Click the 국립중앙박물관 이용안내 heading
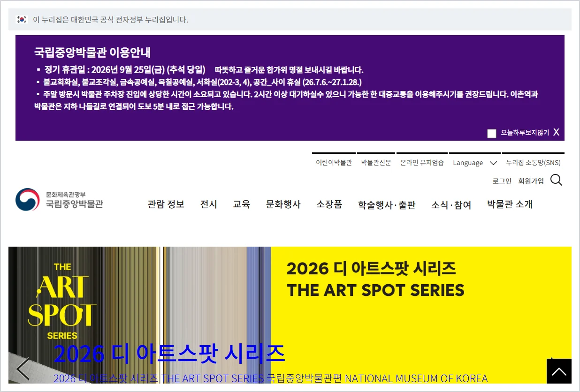580x392 pixels. (92, 52)
